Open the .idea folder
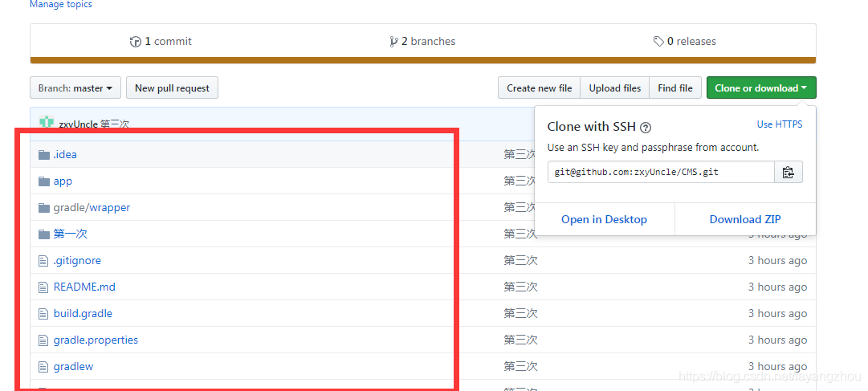 click(65, 154)
